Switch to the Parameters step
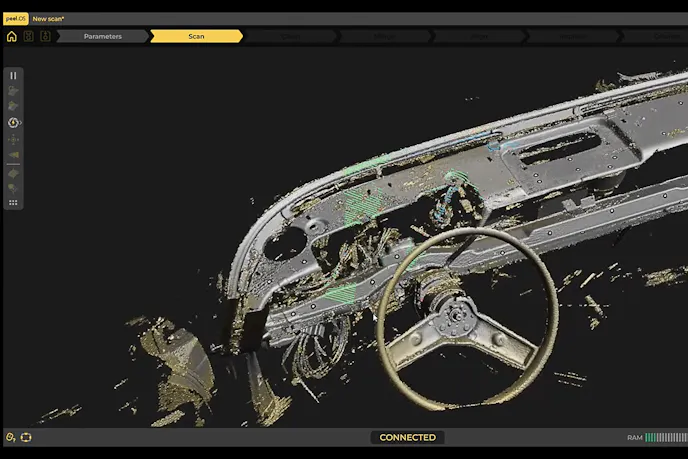The width and height of the screenshot is (688, 459). 102,36
